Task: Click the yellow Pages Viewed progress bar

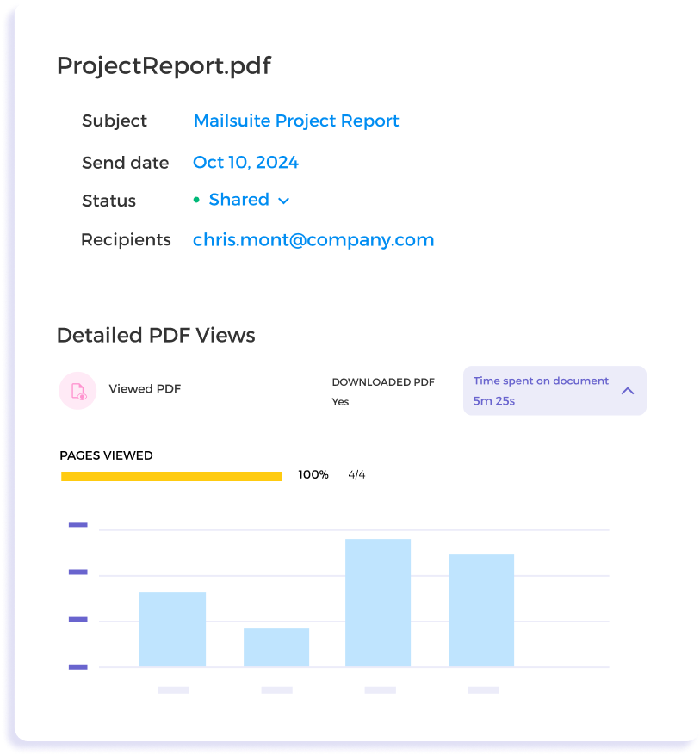Action: tap(171, 476)
